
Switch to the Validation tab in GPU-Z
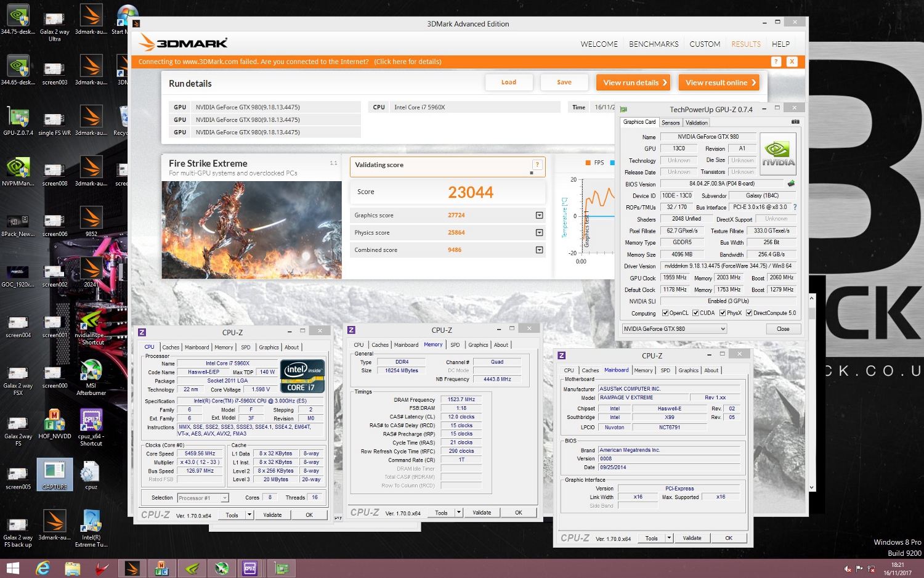(x=697, y=123)
